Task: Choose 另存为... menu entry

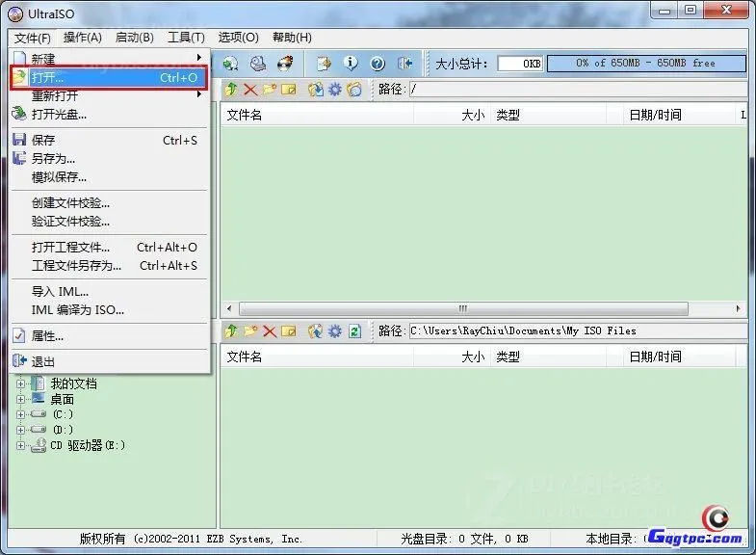Action: tap(110, 159)
